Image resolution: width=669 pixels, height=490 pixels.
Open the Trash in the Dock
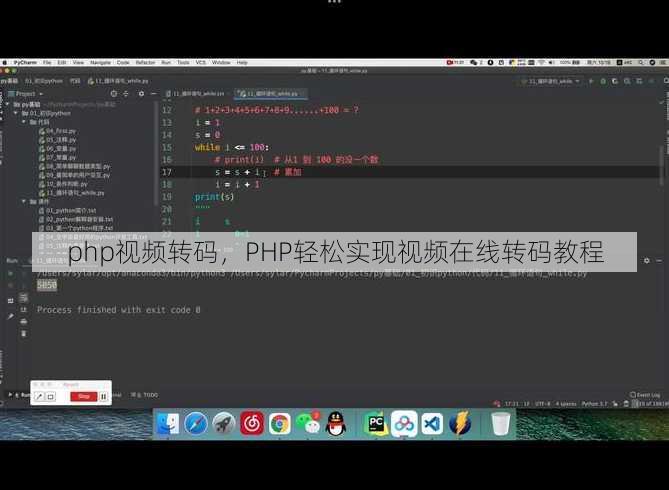pos(500,424)
